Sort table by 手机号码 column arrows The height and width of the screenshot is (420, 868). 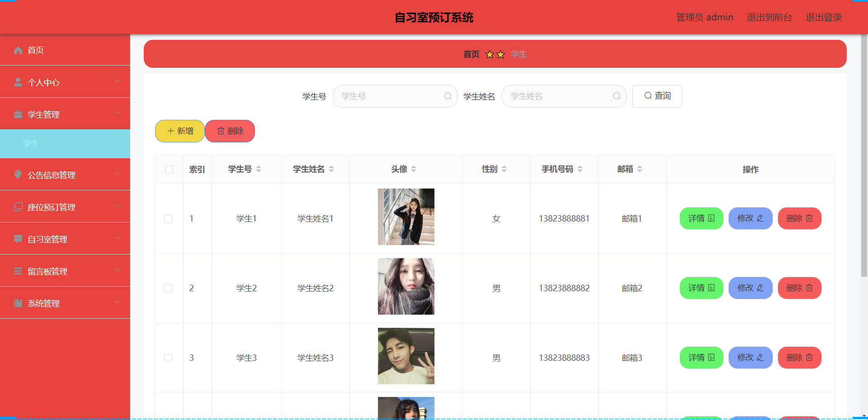[581, 169]
